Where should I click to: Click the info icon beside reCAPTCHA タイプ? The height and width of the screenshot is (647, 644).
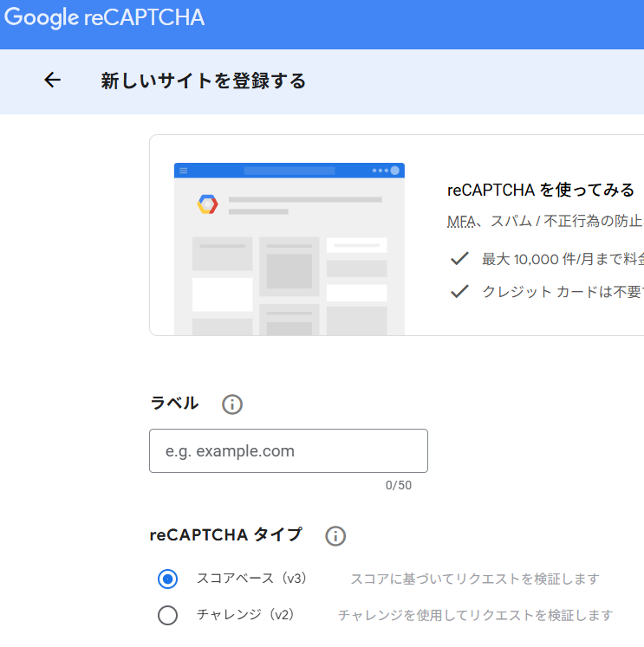335,536
